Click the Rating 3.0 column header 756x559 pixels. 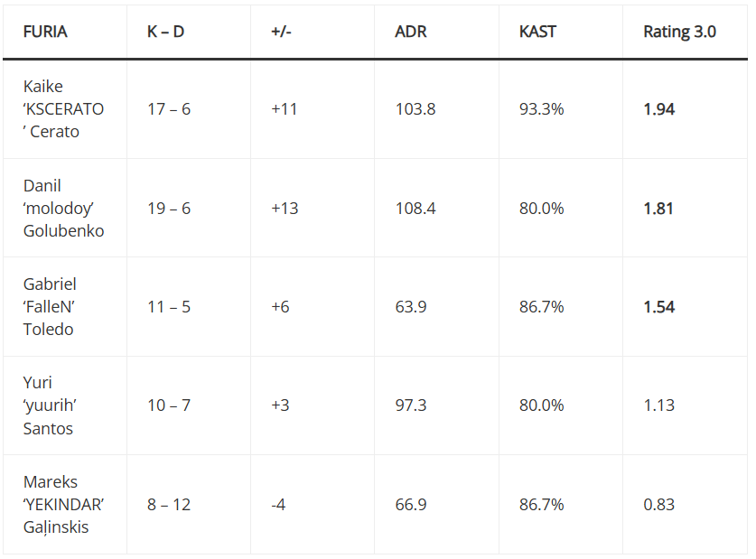[679, 32]
